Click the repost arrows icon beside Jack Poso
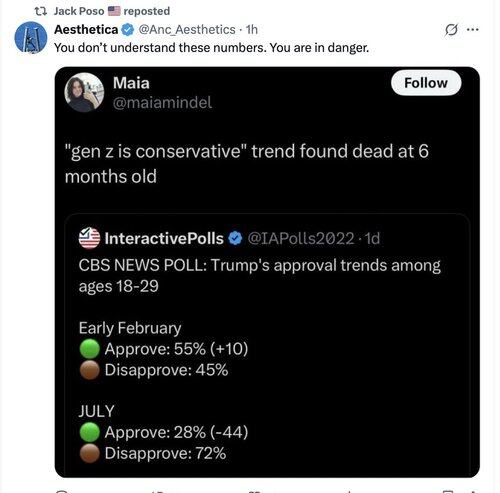The width and height of the screenshot is (500, 493). coord(41,11)
